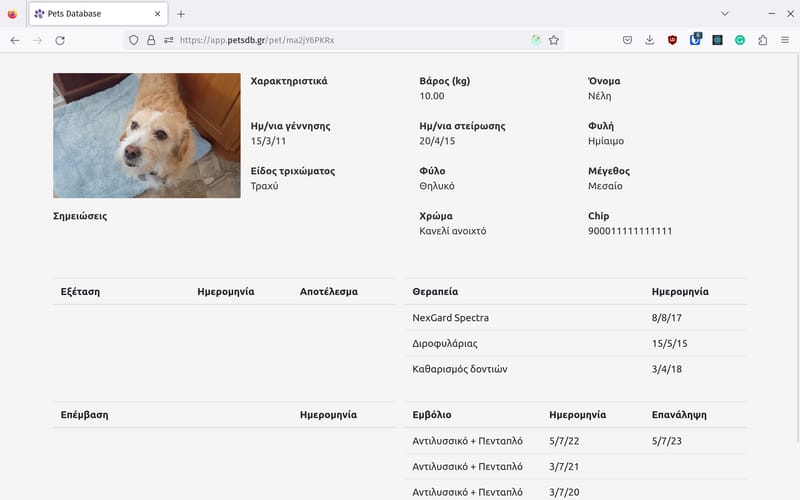Open a new browser tab
This screenshot has width=800, height=500.
pos(181,14)
